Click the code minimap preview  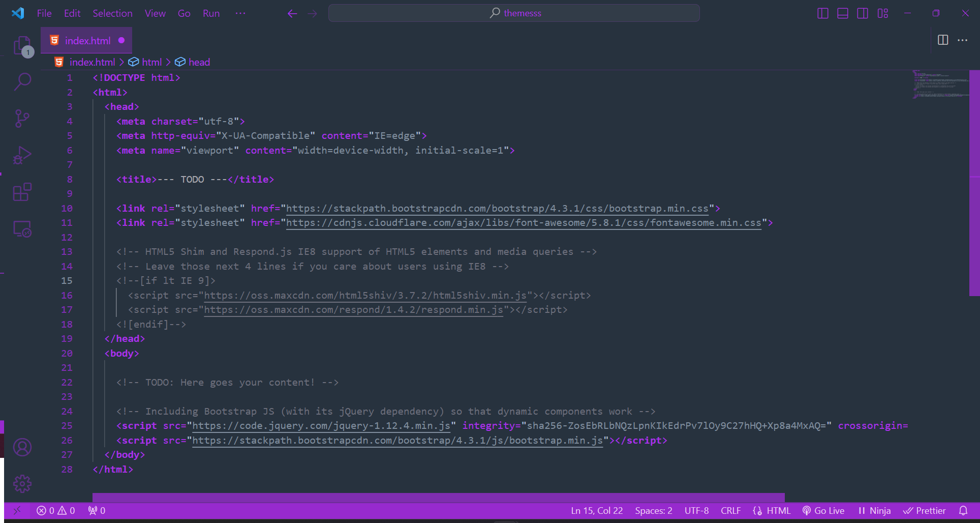(x=940, y=84)
